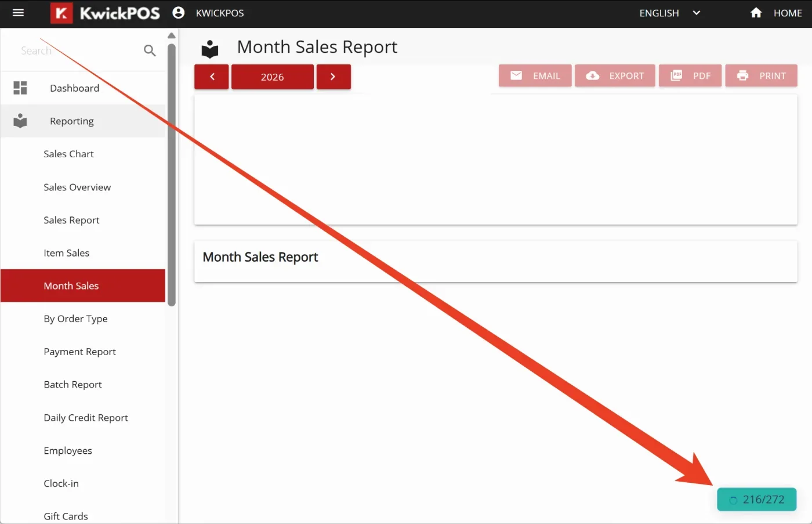Collapse the Reporting menu section
This screenshot has height=524, width=812.
coord(83,121)
